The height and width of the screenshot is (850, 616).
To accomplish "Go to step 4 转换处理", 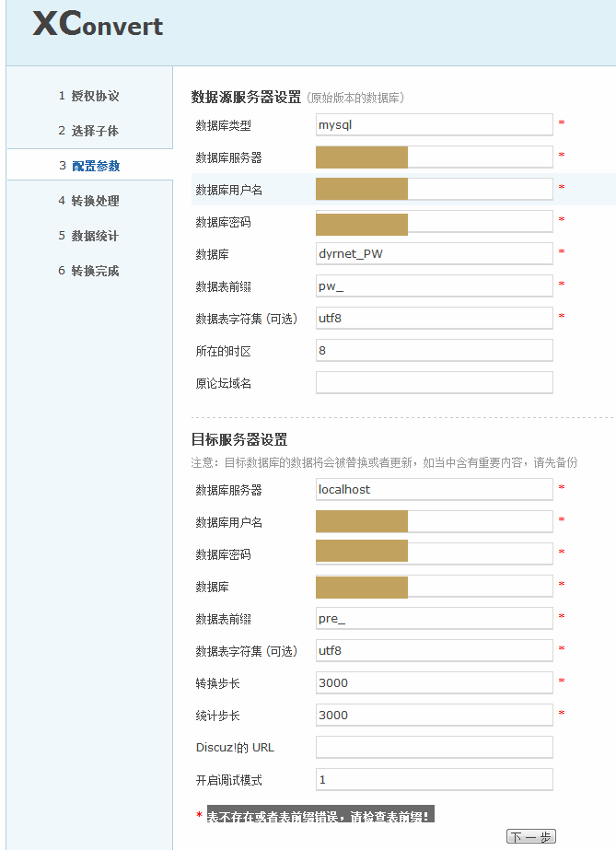I will pyautogui.click(x=88, y=201).
